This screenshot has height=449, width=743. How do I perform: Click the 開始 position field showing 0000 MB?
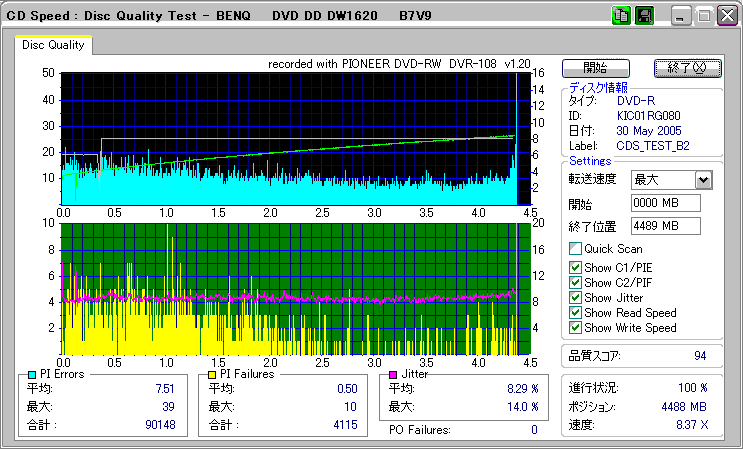click(665, 203)
